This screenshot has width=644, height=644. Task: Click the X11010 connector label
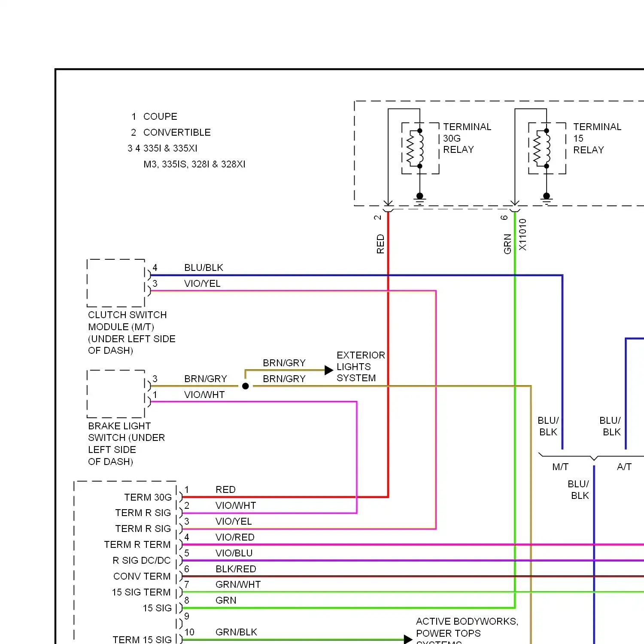[522, 234]
